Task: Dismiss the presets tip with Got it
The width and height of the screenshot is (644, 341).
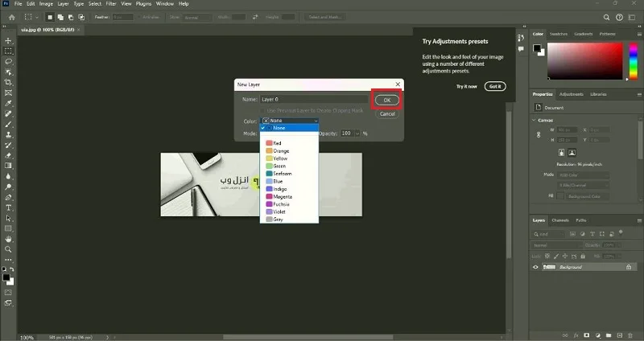Action: pos(495,87)
